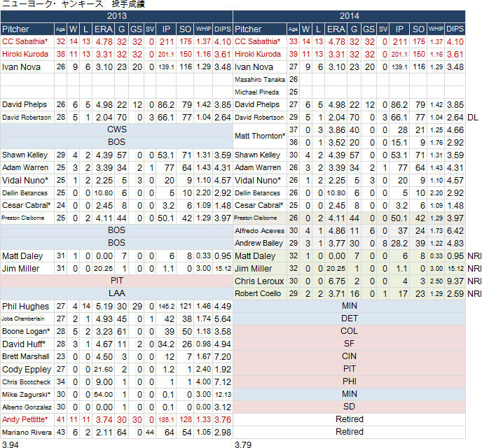Image resolution: width=482 pixels, height=448 pixels.
Task: Click Michael Pineda's age 25 cell
Action: point(294,92)
